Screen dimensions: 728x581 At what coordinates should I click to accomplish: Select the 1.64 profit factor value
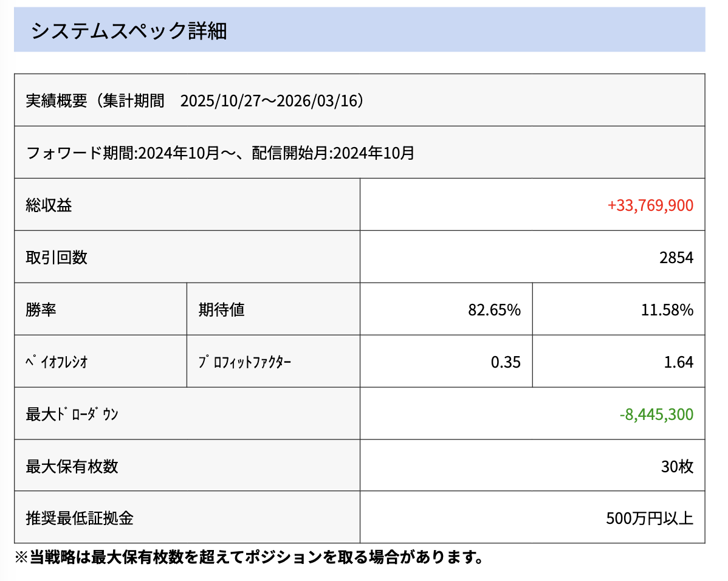click(x=678, y=362)
